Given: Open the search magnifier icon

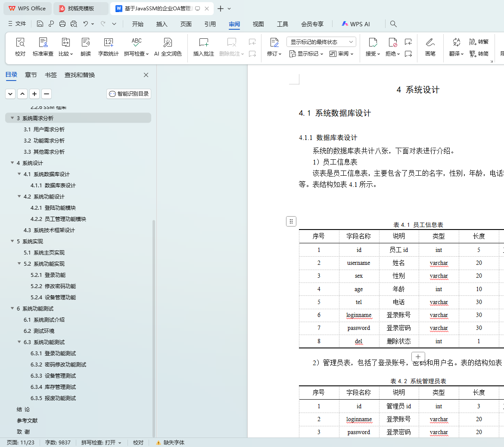Looking at the screenshot, I should (393, 24).
